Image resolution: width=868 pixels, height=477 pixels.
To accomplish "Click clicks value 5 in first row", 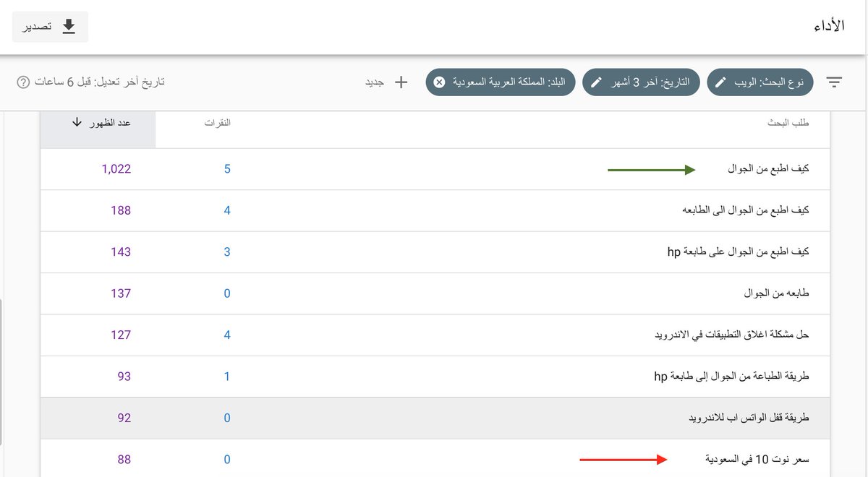I will (227, 169).
